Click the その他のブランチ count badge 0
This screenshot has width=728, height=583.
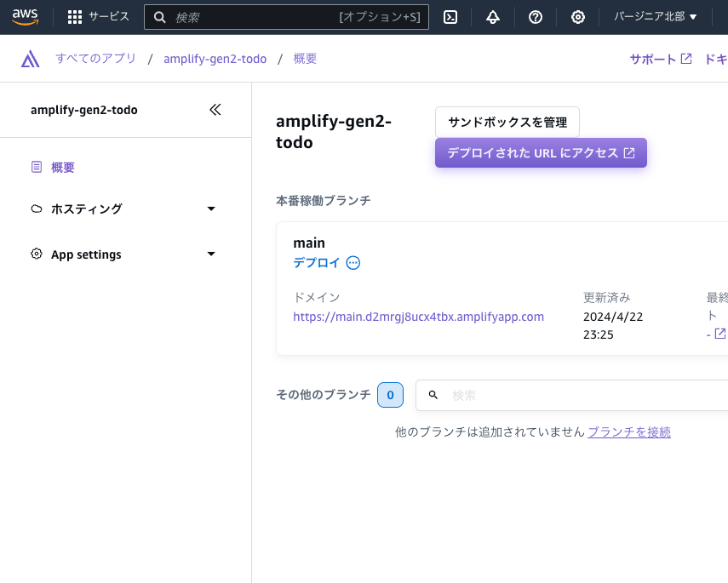coord(390,395)
